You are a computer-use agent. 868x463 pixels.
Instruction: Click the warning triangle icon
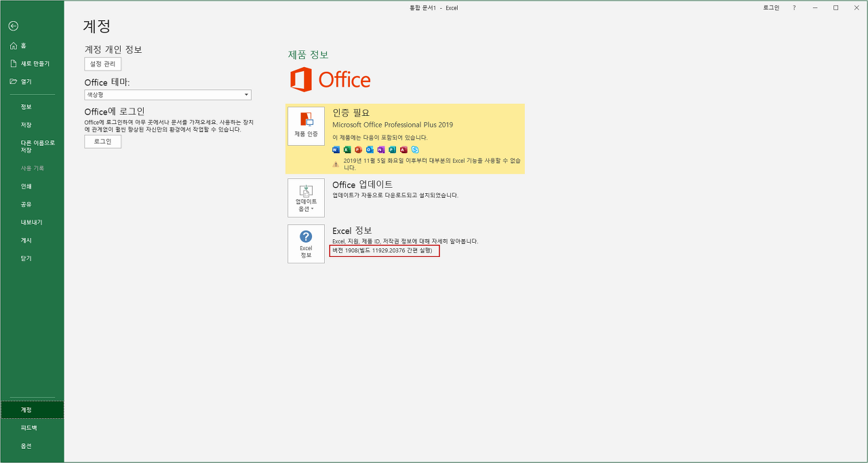pyautogui.click(x=336, y=164)
